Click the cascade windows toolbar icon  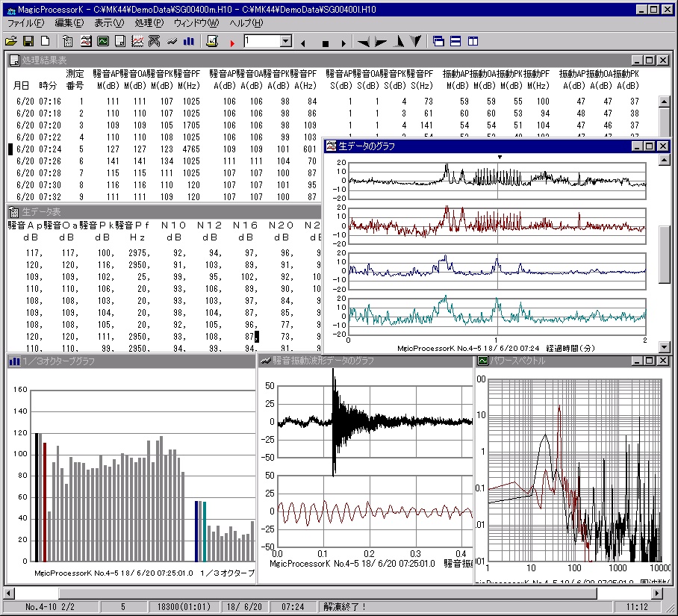click(x=438, y=41)
